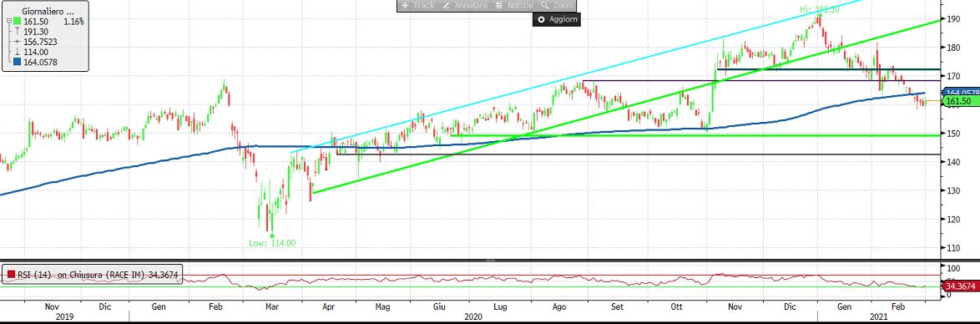Click the red RSI color swatch
The width and height of the screenshot is (980, 324).
pos(11,273)
